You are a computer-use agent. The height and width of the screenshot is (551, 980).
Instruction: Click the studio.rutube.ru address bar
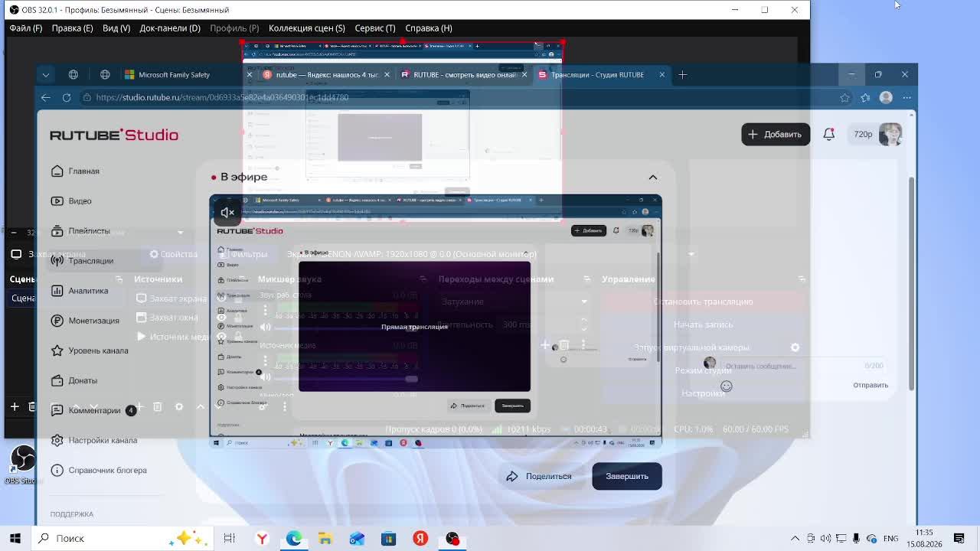tap(456, 97)
